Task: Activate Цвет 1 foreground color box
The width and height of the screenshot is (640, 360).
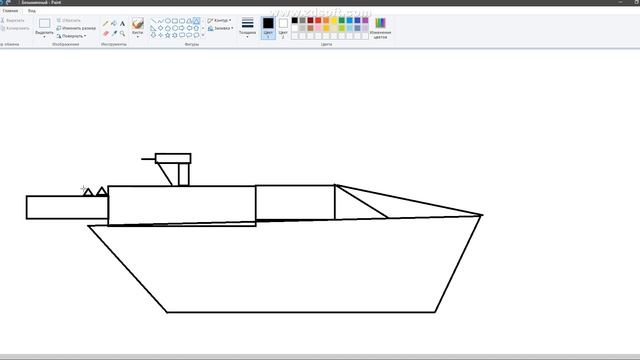Action: click(268, 28)
